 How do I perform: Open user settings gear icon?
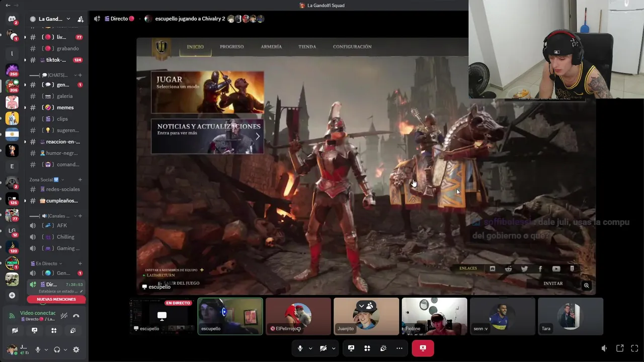pyautogui.click(x=76, y=349)
